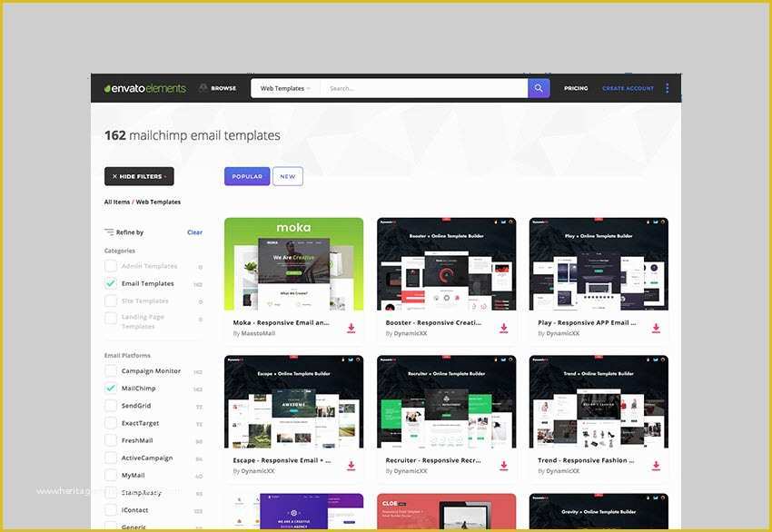This screenshot has width=772, height=532.
Task: Click Create Account link
Action: pos(628,88)
